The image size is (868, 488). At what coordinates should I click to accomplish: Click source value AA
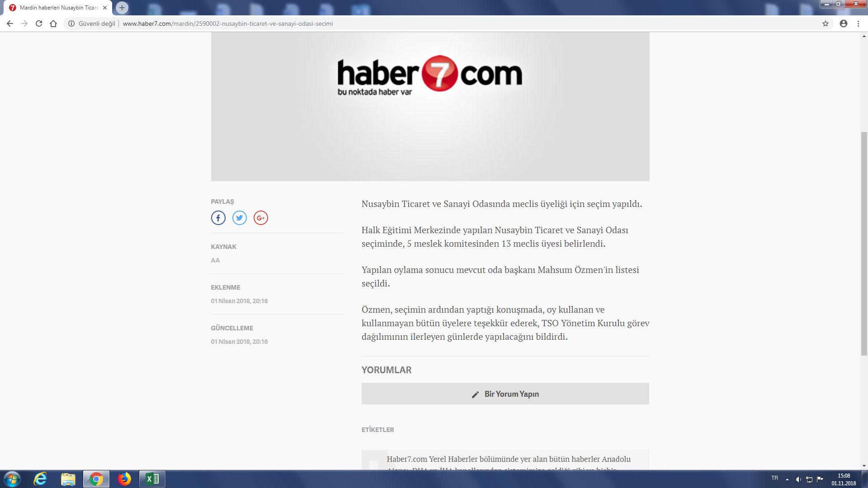pos(215,260)
